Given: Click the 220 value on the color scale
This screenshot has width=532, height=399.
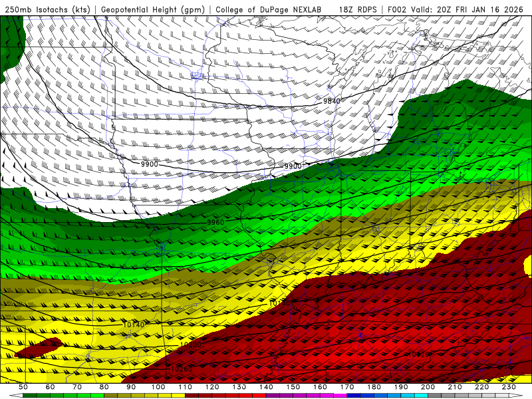Looking at the screenshot, I should coord(481,387).
